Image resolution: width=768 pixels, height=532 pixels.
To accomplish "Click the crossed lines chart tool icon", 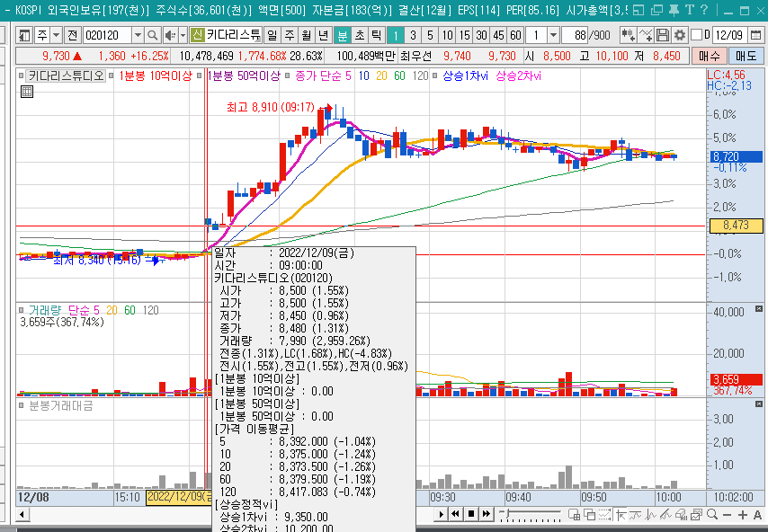I will tap(646, 35).
